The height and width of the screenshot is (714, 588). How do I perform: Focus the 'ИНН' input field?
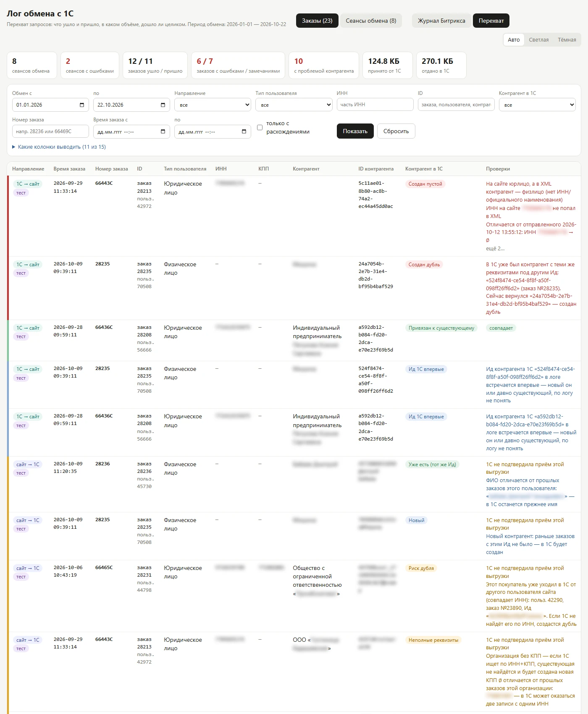point(375,105)
